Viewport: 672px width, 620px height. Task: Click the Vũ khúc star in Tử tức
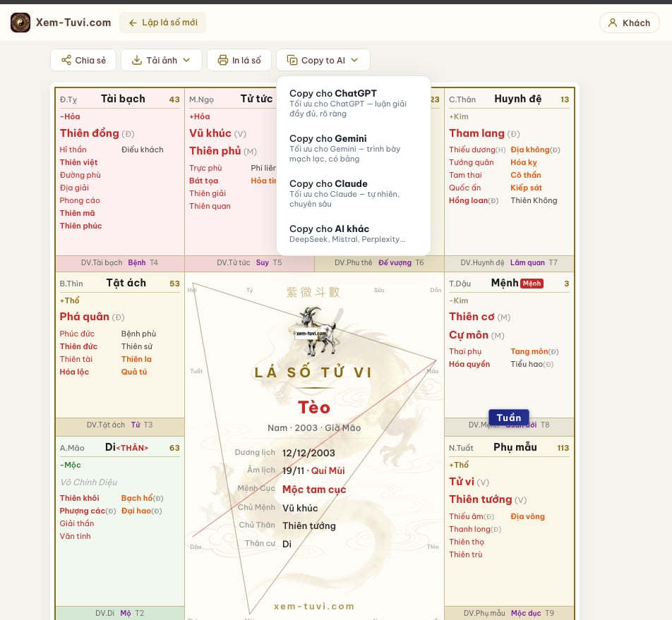(x=210, y=133)
